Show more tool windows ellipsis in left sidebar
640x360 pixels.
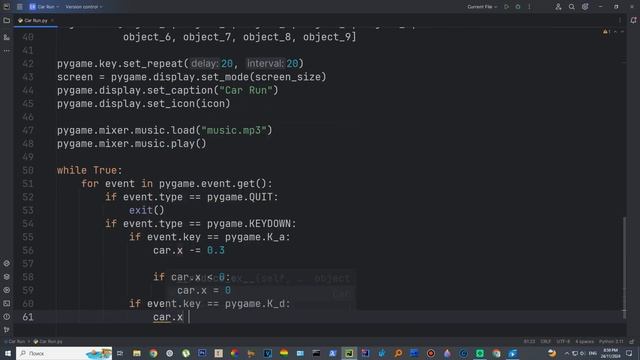pos(7,51)
